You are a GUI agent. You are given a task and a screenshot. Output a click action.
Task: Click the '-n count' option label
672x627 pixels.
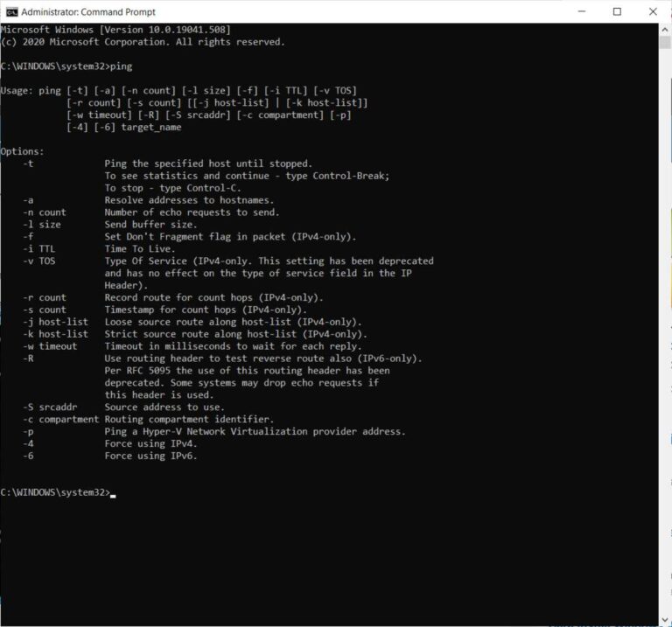pyautogui.click(x=45, y=212)
